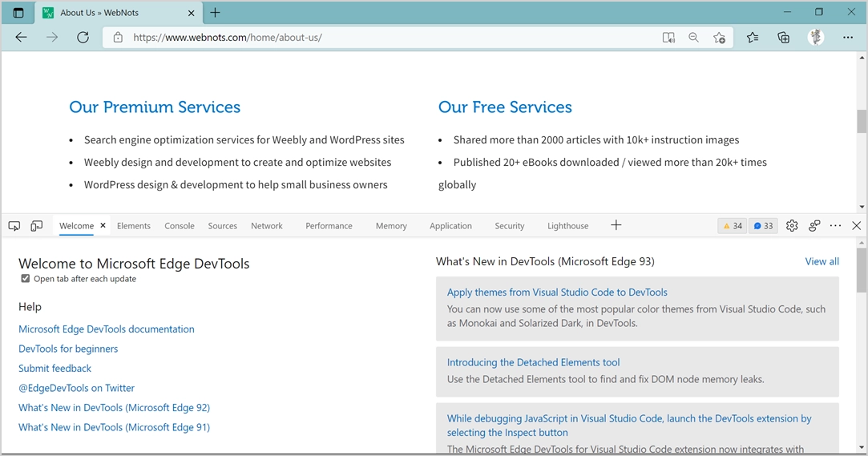Click the Send feedback icon in DevTools
This screenshot has width=868, height=456.
(x=814, y=226)
